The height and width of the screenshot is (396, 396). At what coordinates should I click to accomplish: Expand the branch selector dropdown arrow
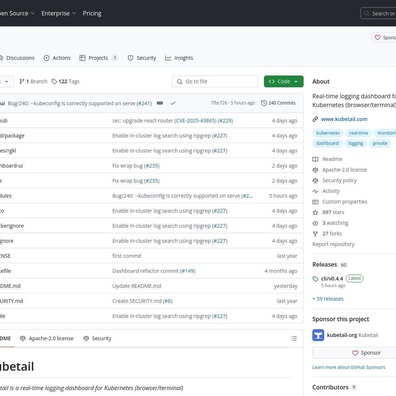coord(6,81)
